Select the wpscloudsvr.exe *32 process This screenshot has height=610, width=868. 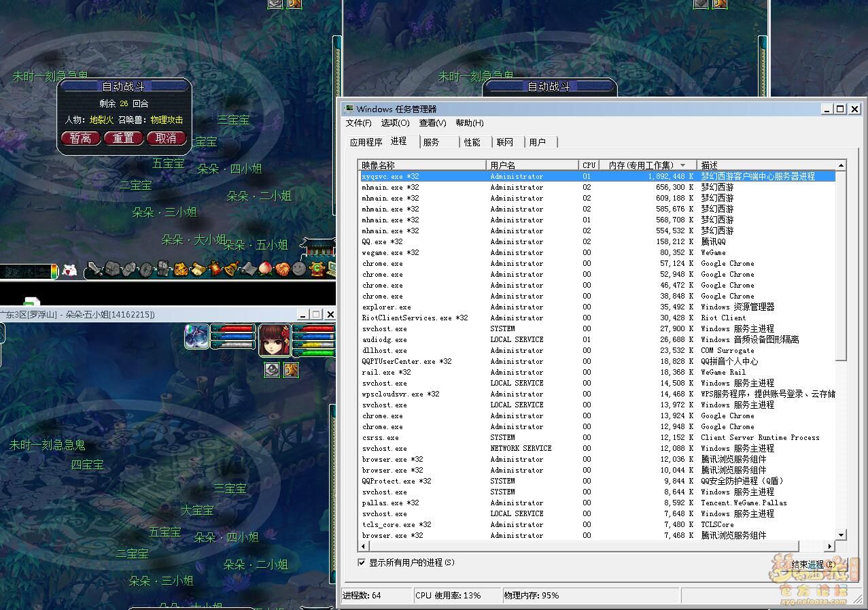pyautogui.click(x=597, y=394)
